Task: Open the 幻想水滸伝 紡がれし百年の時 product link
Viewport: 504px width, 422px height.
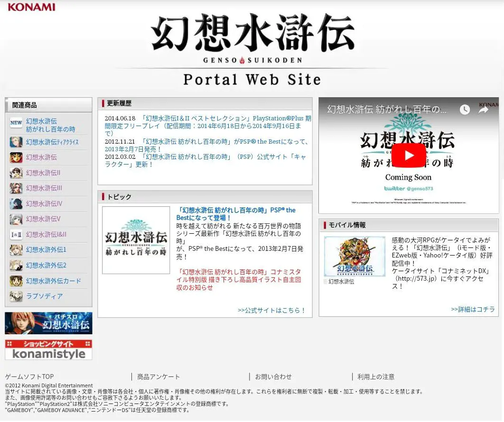Action: click(50, 125)
